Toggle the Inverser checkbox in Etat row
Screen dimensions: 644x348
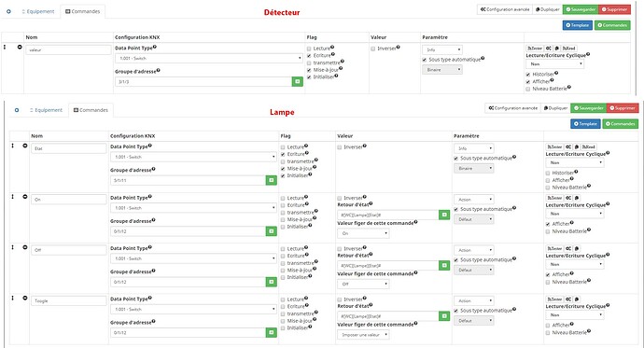340,146
